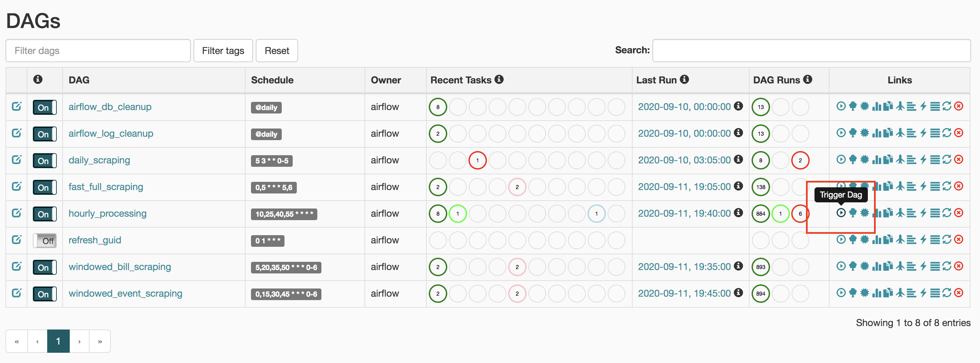Screen dimensions: 980x363
Task: Open the airflow_db_cleanup DAG link
Action: [x=110, y=107]
